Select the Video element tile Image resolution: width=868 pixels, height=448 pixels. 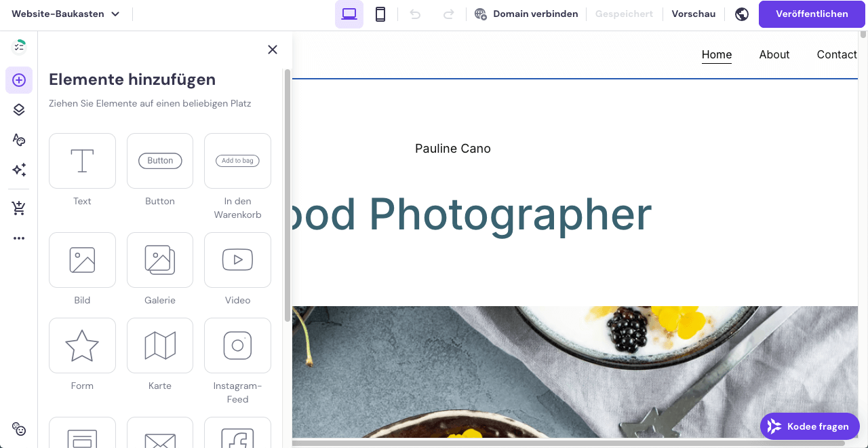237,260
